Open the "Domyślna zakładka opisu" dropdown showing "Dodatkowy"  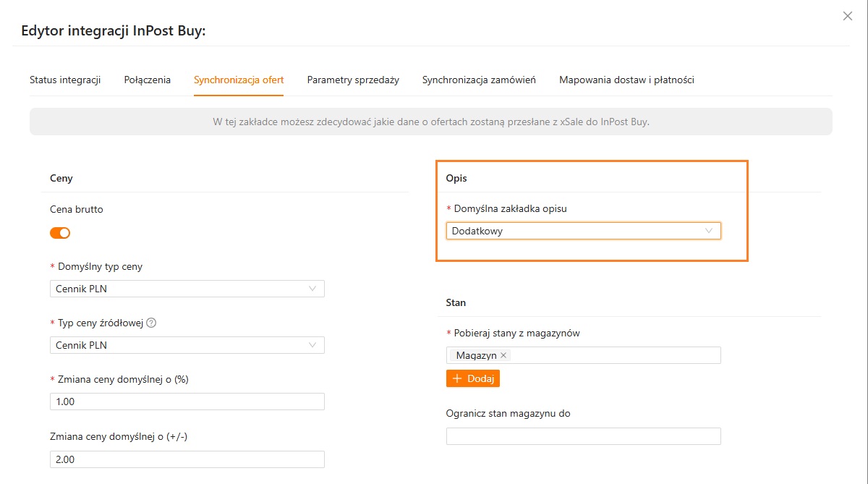[584, 230]
